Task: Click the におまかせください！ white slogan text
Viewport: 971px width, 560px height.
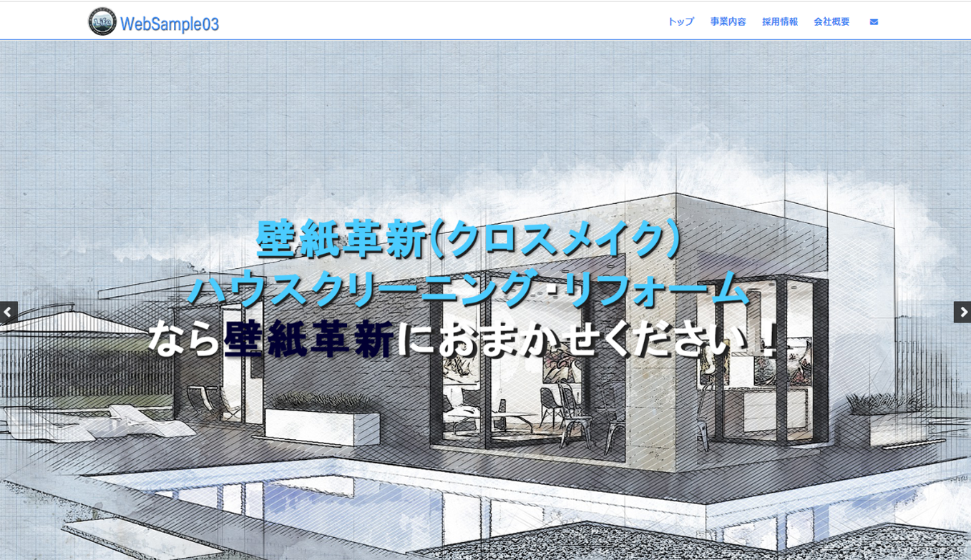Action: coord(587,339)
